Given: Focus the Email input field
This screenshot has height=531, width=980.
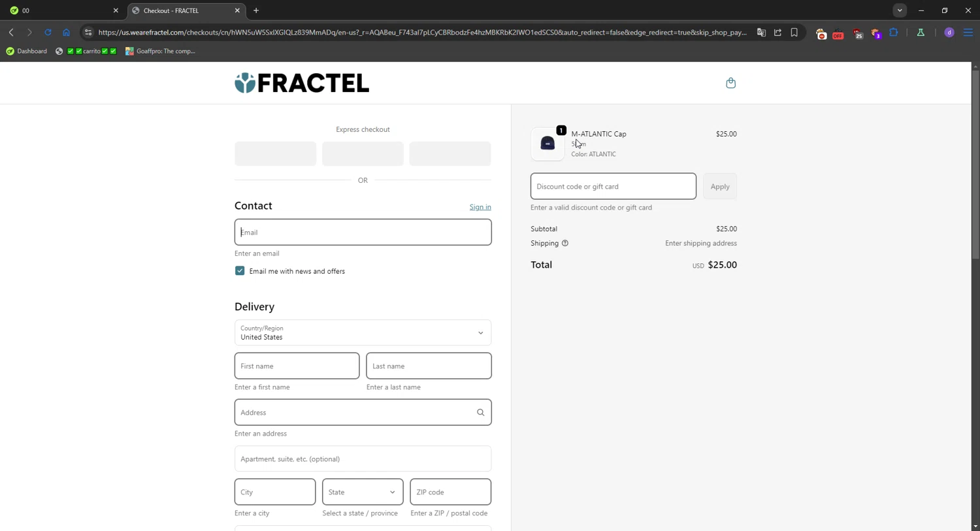Looking at the screenshot, I should click(363, 232).
